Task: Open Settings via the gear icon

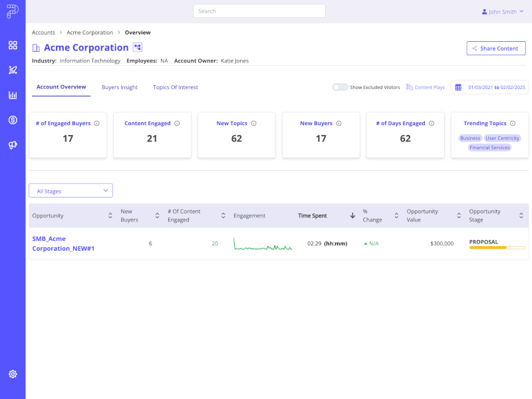Action: (13, 374)
